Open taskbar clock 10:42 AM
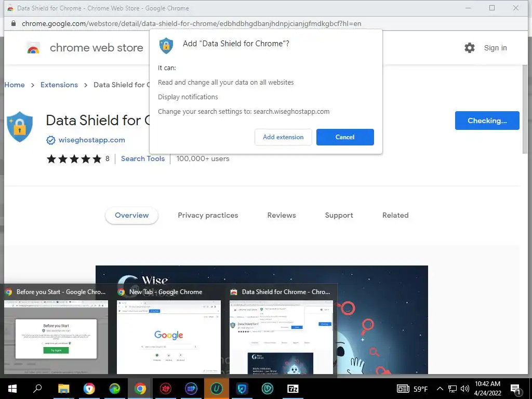The image size is (532, 399). tap(487, 389)
